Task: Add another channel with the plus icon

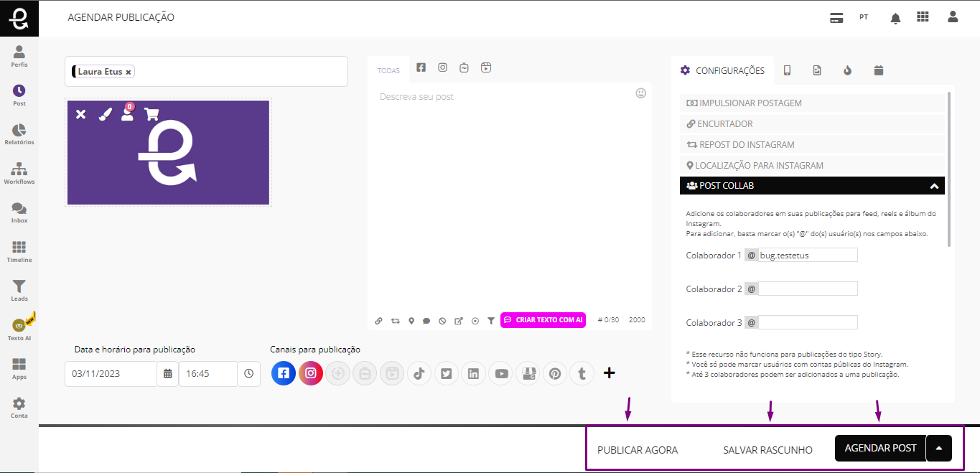Action: [x=609, y=373]
